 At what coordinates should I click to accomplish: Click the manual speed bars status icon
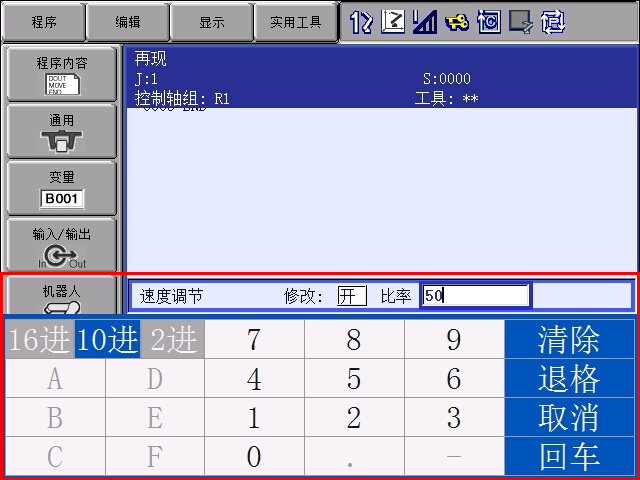pos(424,22)
